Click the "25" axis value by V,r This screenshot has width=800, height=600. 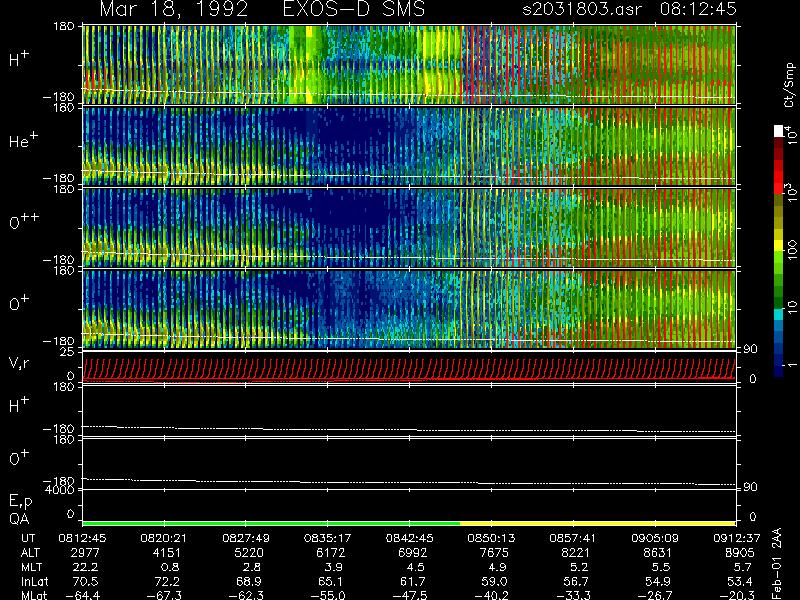point(67,352)
